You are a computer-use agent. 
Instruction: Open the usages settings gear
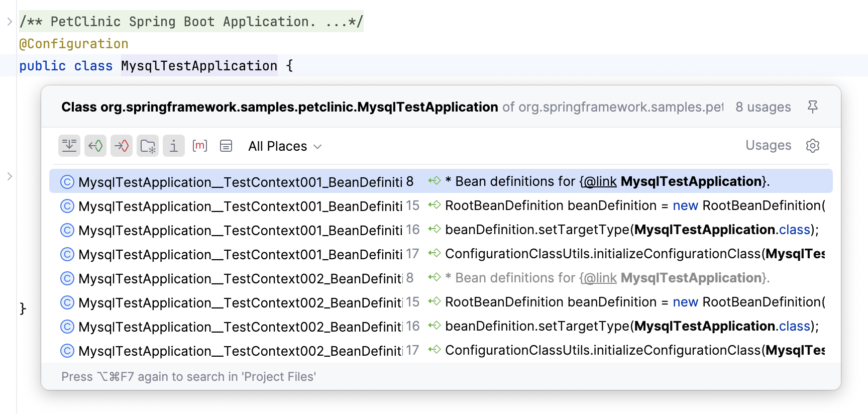click(x=812, y=146)
